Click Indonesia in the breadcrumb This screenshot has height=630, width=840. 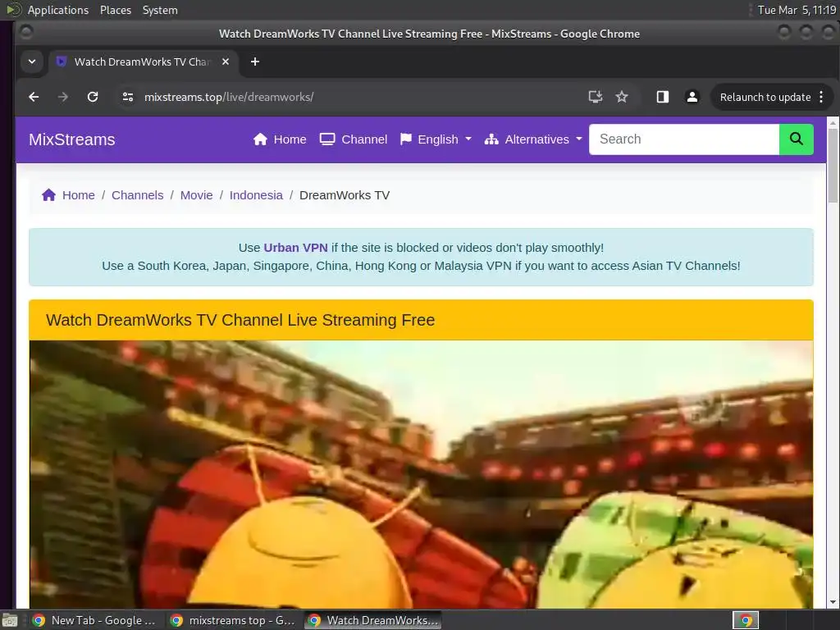[256, 195]
